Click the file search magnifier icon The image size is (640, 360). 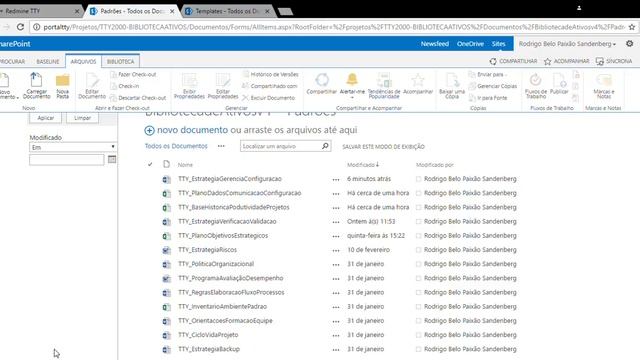click(325, 146)
